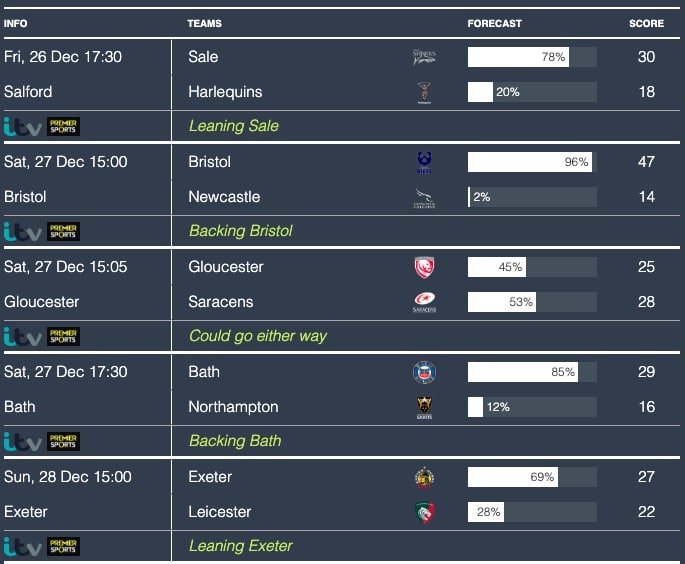Screen dimensions: 685x564
Task: Click the Northampton Saints team logo
Action: [424, 407]
